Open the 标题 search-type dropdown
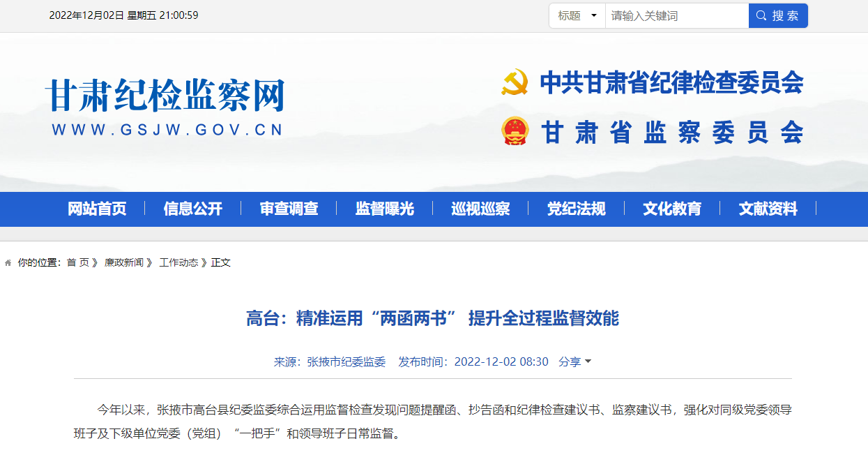Image resolution: width=868 pixels, height=455 pixels. coord(577,15)
